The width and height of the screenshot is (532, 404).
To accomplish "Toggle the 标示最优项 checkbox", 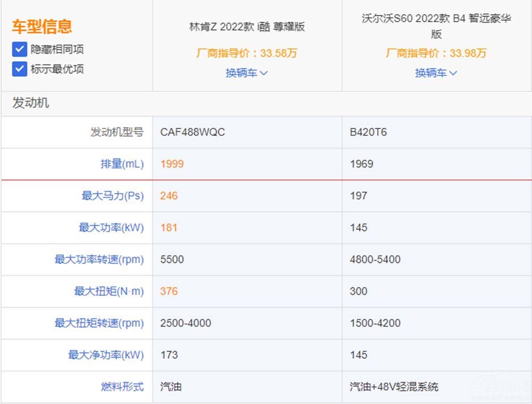I will point(20,69).
